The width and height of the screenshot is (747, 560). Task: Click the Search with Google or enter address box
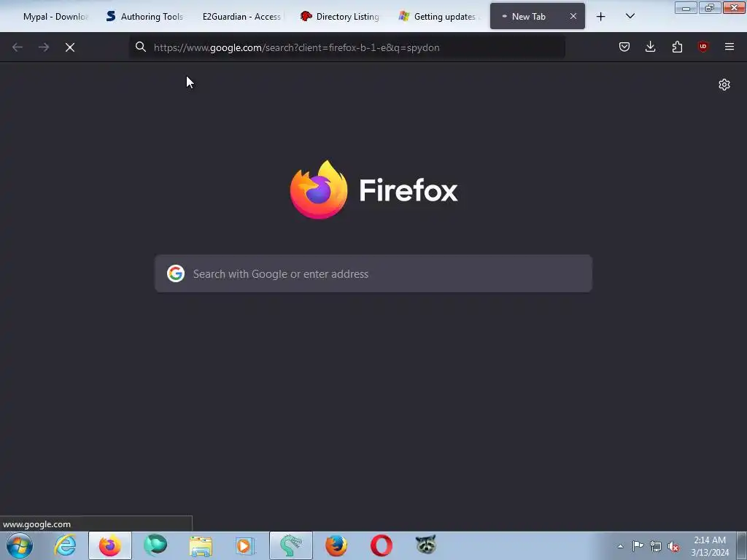tap(373, 274)
